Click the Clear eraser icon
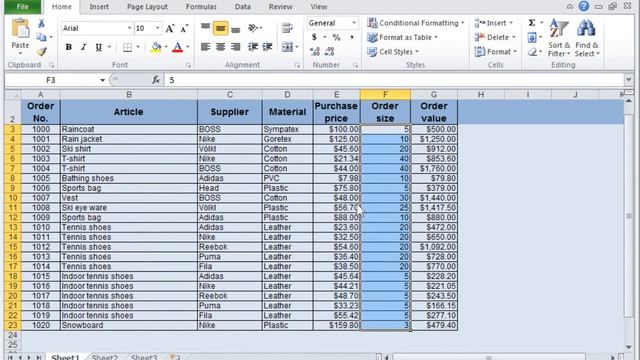Image resolution: width=640 pixels, height=360 pixels. [532, 52]
